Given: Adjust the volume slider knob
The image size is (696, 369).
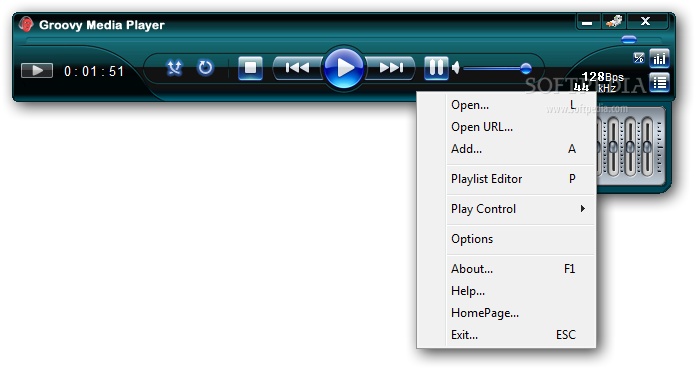Looking at the screenshot, I should (526, 68).
